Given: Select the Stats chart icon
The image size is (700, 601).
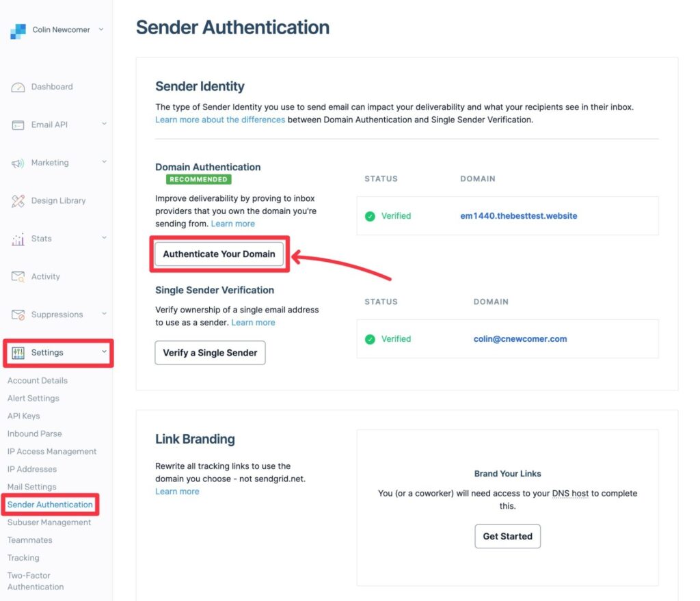Looking at the screenshot, I should click(18, 239).
